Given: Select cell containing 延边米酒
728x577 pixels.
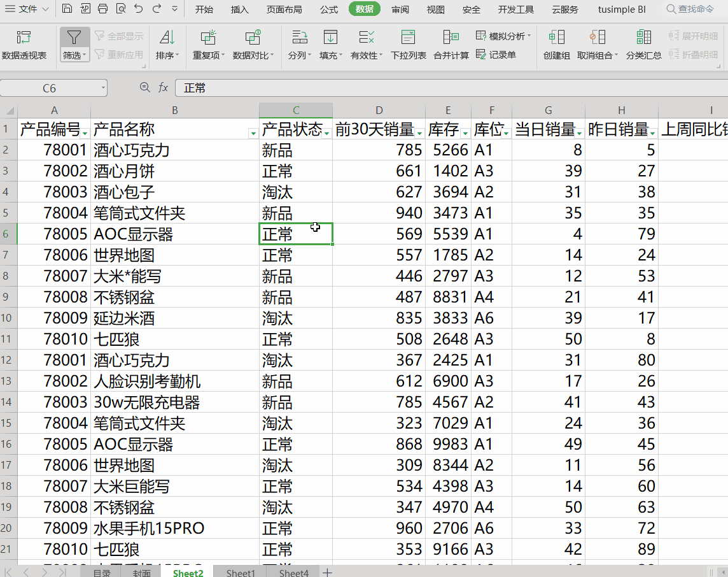Looking at the screenshot, I should pyautogui.click(x=175, y=318).
